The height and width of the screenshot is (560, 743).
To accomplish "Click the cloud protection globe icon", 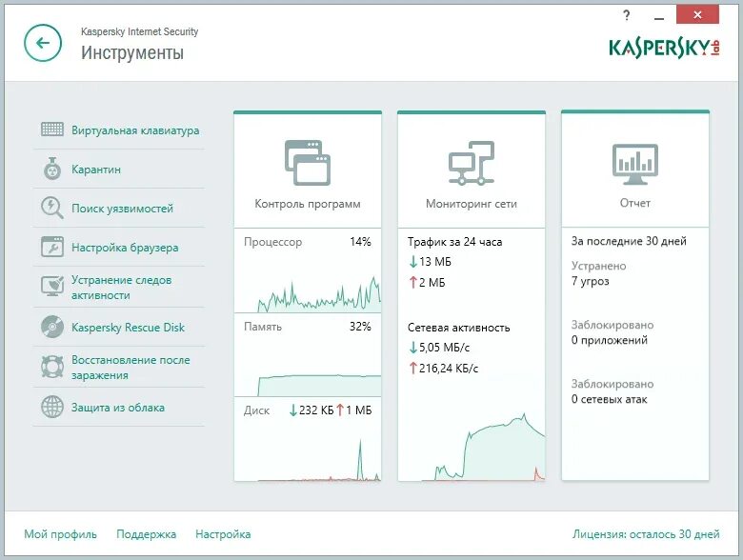I will pos(52,407).
